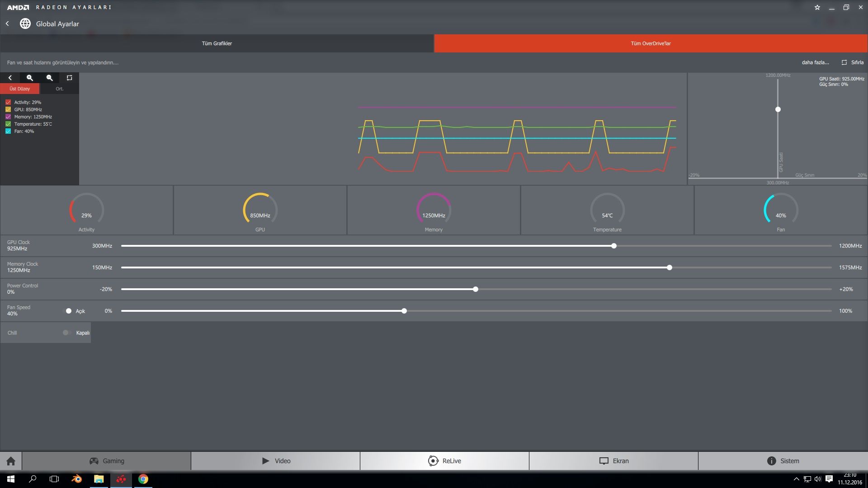Open the home screen icon
This screenshot has height=488, width=868.
11,461
